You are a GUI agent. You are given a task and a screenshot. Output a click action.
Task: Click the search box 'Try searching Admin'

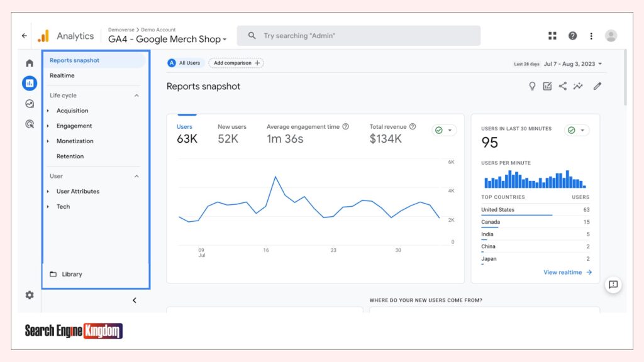tap(358, 36)
